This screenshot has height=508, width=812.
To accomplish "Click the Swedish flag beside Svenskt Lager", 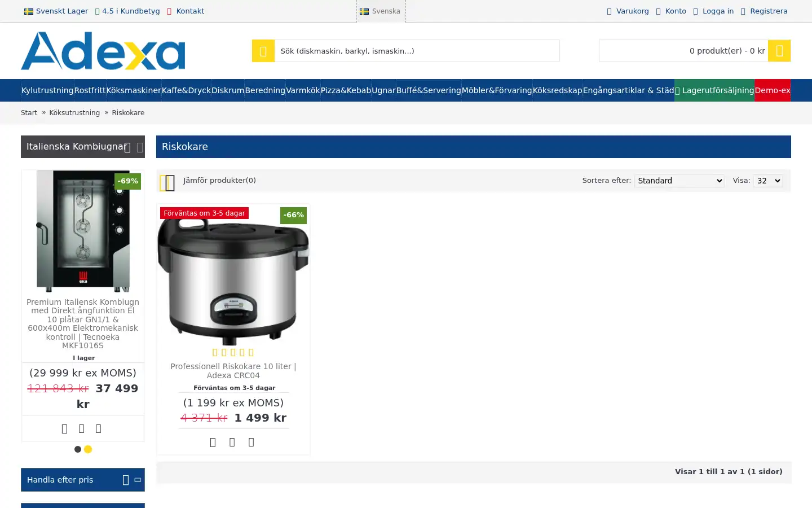I will pos(29,11).
